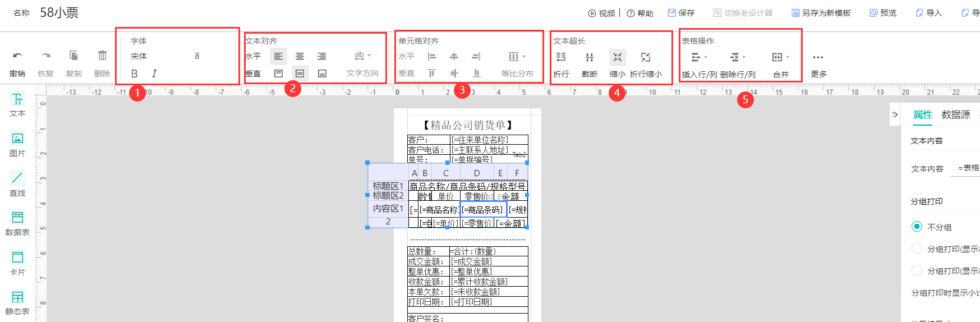
Task: Select first 分组打印 radio option
Action: coord(917,249)
